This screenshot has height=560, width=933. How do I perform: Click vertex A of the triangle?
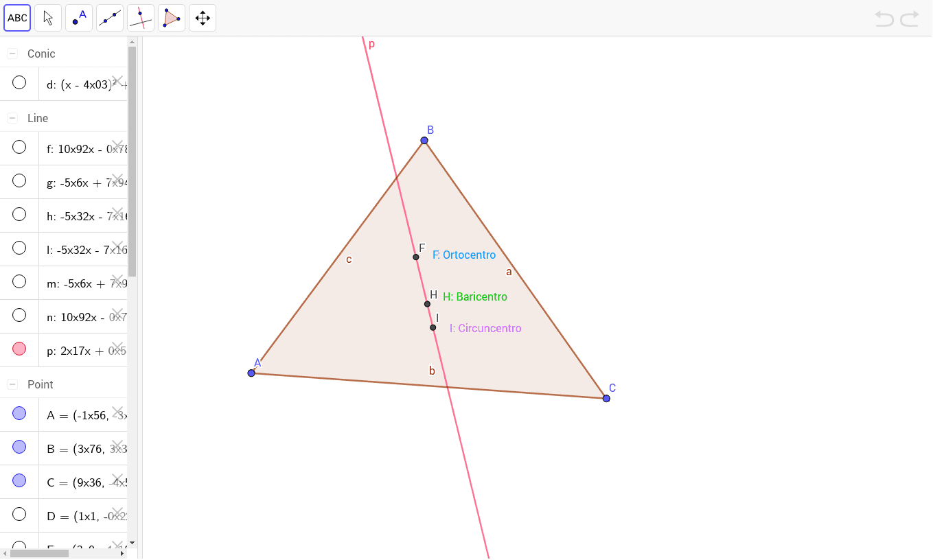click(x=251, y=373)
